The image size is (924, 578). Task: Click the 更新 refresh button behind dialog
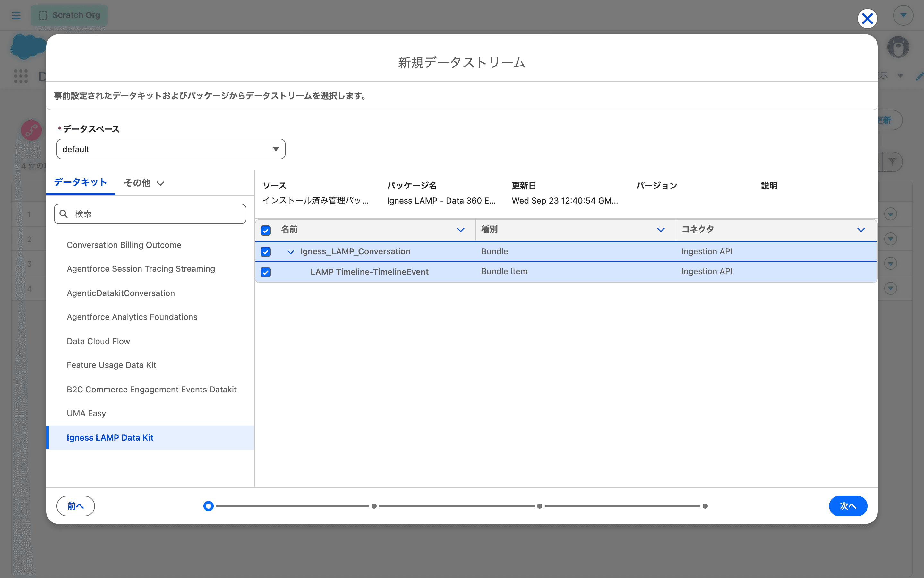(890, 120)
